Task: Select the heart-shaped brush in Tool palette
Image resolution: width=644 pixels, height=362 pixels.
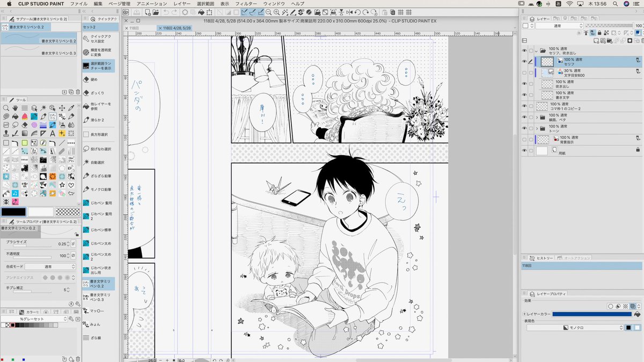Action: click(x=71, y=184)
